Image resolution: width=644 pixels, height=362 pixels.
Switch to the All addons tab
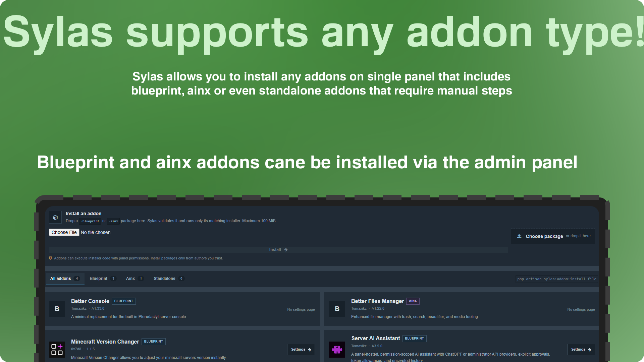pos(65,279)
